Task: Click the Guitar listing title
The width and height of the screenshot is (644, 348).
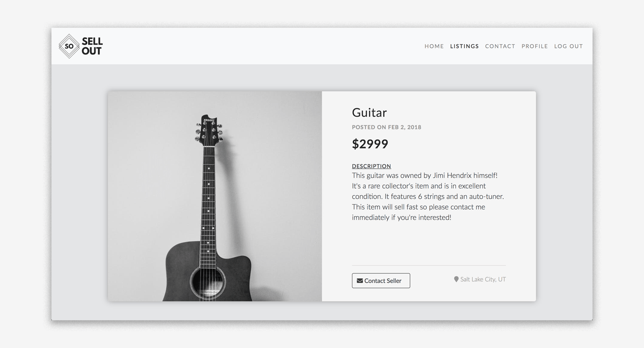Action: (369, 113)
